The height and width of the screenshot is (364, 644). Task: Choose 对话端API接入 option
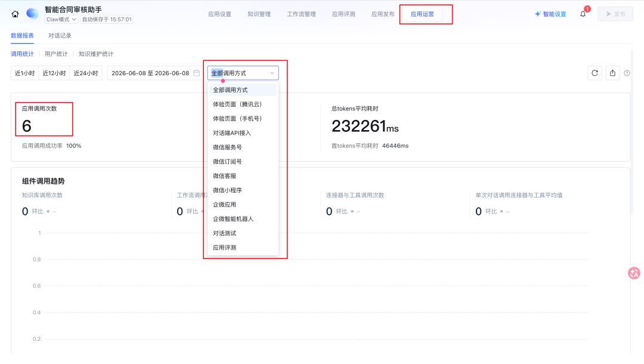point(243,133)
